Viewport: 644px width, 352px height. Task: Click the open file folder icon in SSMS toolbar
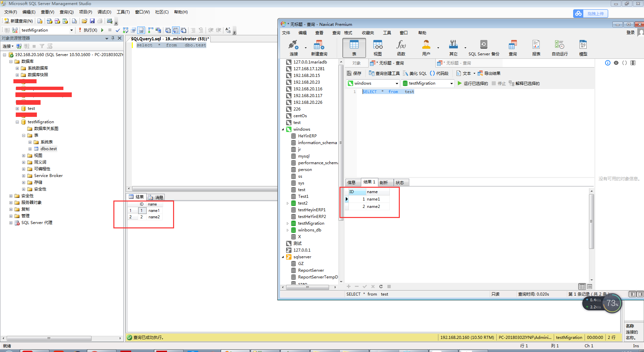[x=85, y=21]
